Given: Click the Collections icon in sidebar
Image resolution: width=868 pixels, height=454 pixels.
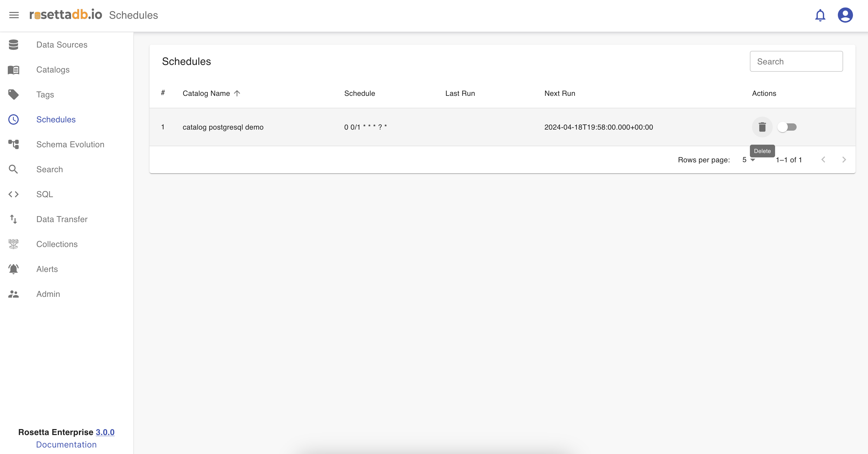Looking at the screenshot, I should click(13, 244).
